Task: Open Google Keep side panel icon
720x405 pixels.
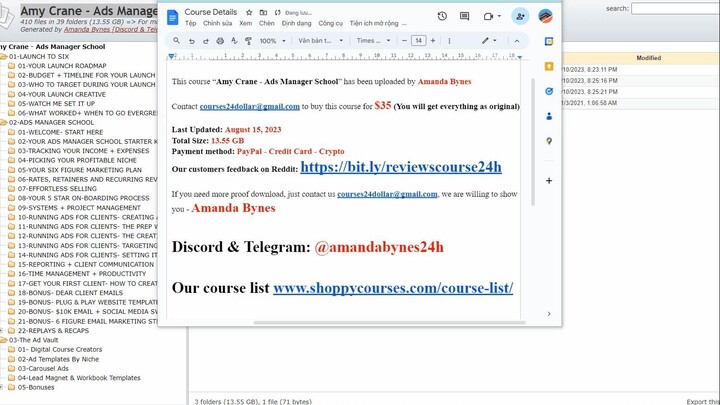Action: click(549, 67)
